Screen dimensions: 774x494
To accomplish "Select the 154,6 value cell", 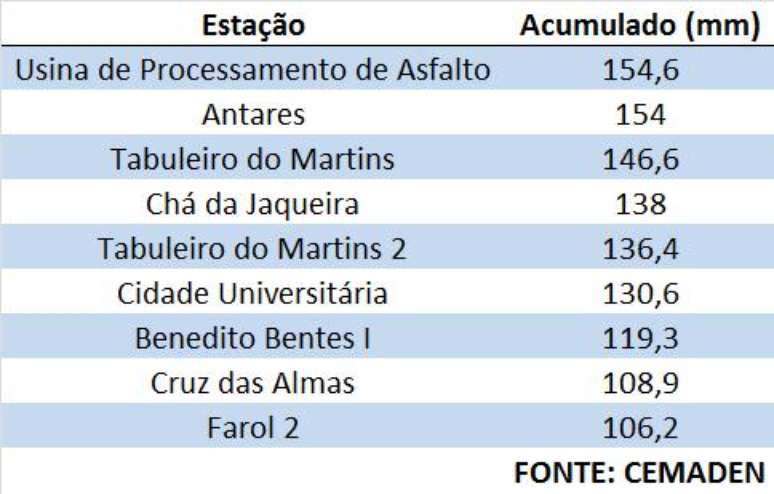I will pyautogui.click(x=640, y=70).
